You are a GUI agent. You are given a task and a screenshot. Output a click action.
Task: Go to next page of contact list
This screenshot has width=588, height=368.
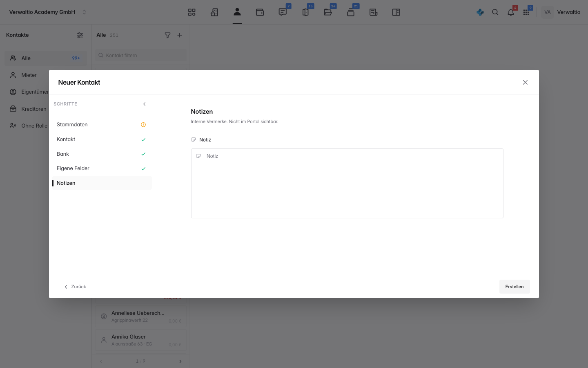[180, 361]
